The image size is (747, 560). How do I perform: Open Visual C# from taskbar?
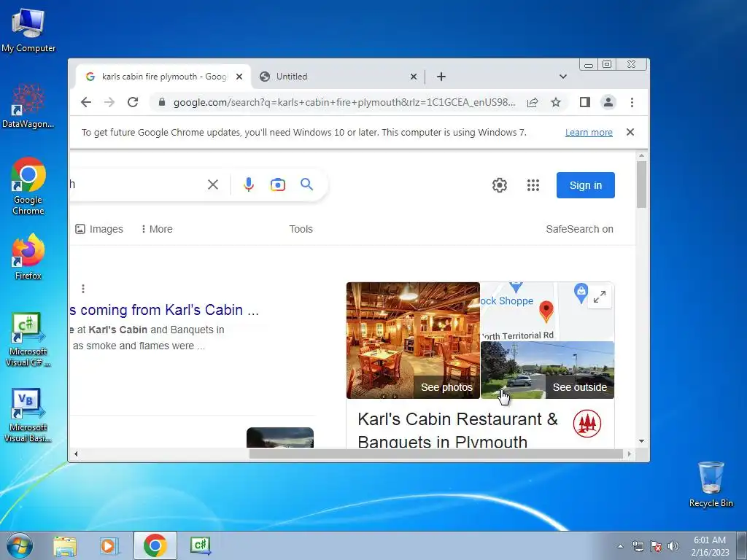click(201, 545)
